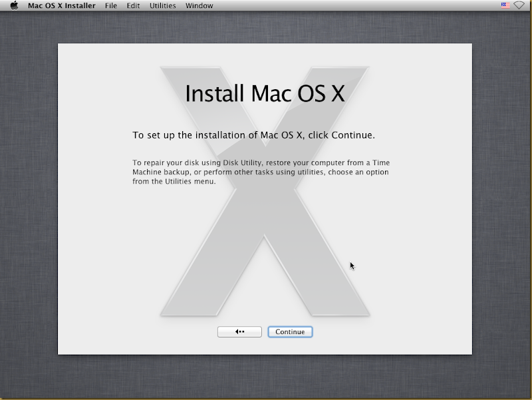Image resolution: width=532 pixels, height=400 pixels.
Task: Open the Edit menu
Action: click(133, 6)
